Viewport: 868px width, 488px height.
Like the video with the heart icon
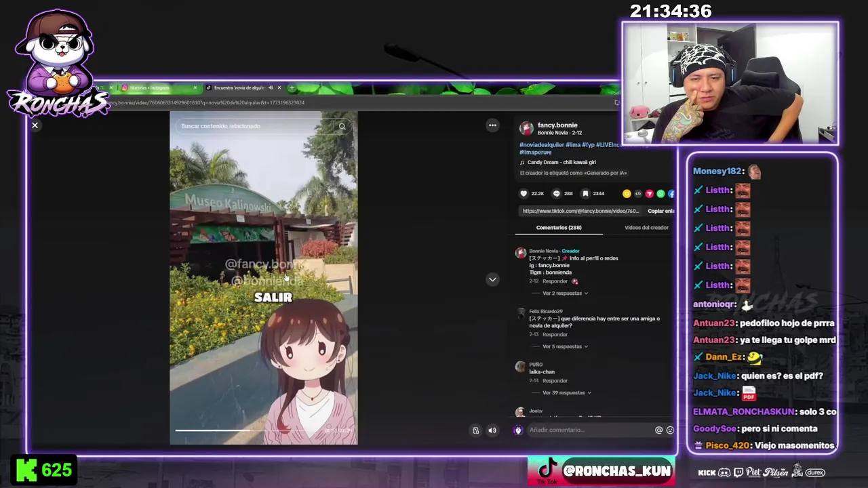coord(524,194)
